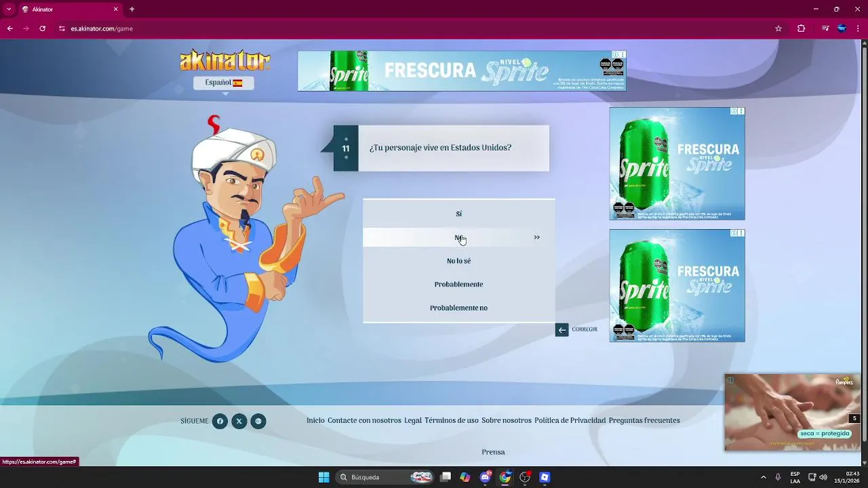Bookmark this page with the star
The height and width of the screenshot is (488, 868).
(x=778, y=28)
